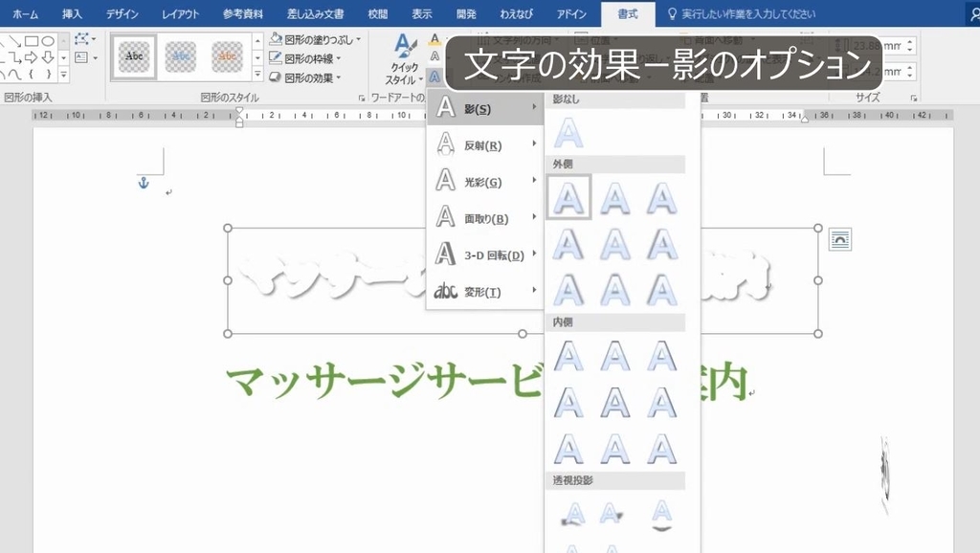The height and width of the screenshot is (553, 980).
Task: Switch to the アドイン tab
Action: [x=571, y=13]
